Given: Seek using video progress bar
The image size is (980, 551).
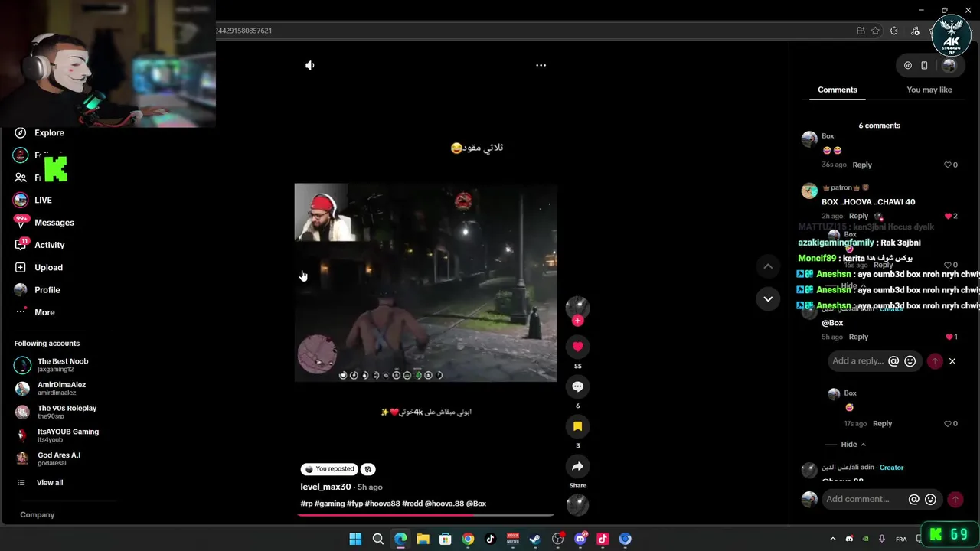Looking at the screenshot, I should [426, 515].
